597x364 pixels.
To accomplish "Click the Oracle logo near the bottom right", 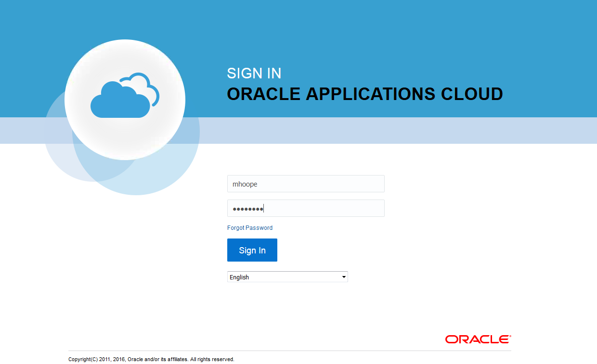I will click(477, 339).
